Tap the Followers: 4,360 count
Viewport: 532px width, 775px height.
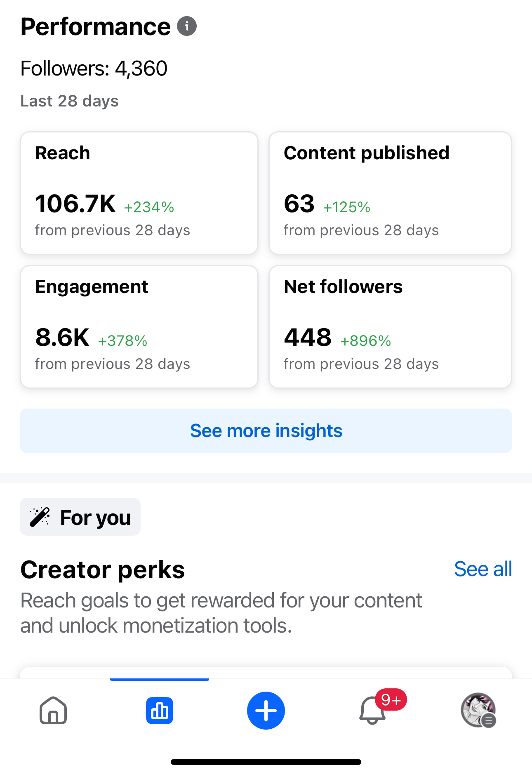click(94, 68)
